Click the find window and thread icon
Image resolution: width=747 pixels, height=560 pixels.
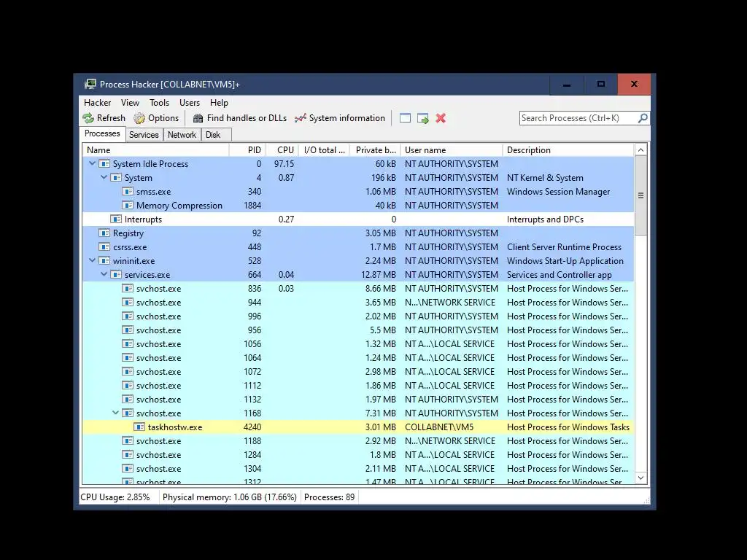pos(422,118)
